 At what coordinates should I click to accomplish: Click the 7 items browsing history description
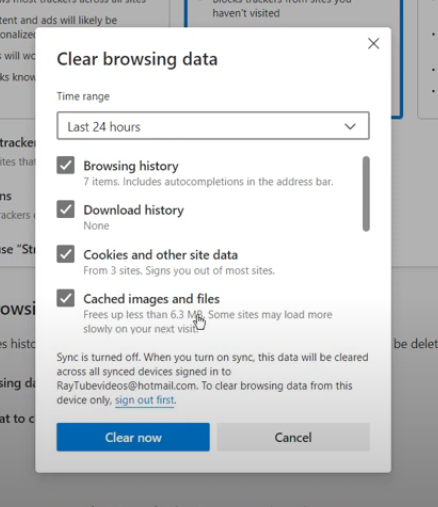[208, 182]
